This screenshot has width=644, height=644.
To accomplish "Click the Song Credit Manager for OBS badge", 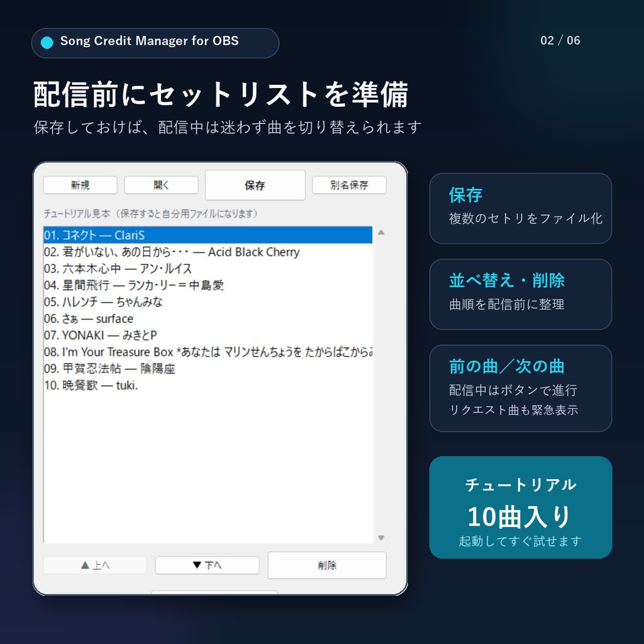I will [x=155, y=43].
